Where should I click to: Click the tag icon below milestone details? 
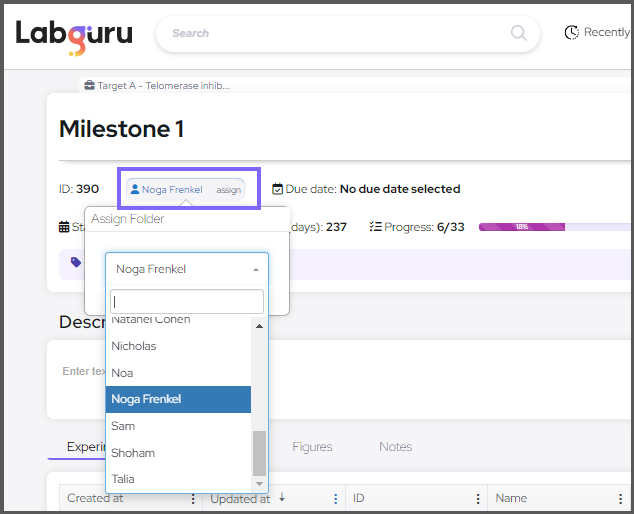tap(76, 263)
